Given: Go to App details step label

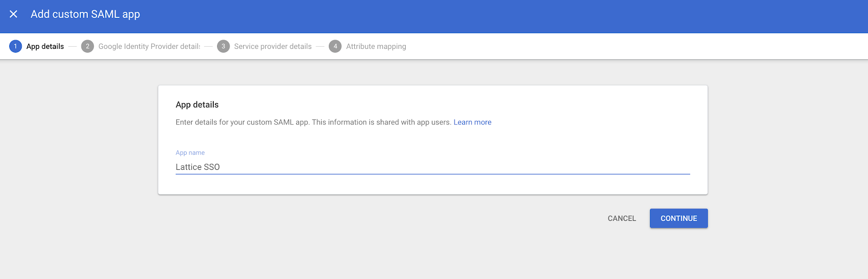Looking at the screenshot, I should pos(45,46).
